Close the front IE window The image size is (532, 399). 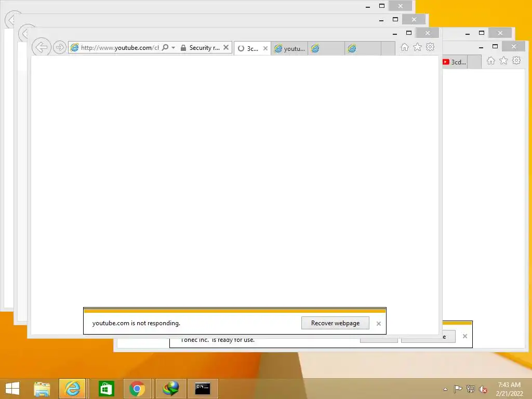tap(428, 33)
